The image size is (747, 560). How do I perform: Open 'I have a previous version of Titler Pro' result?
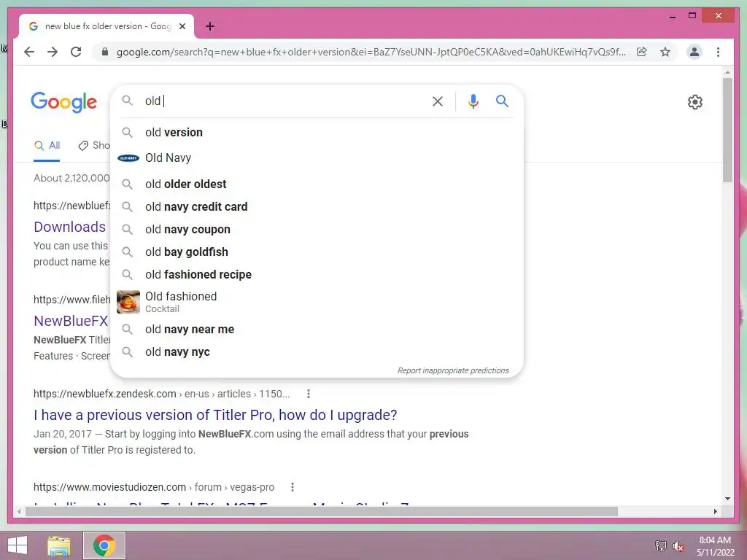tap(215, 415)
